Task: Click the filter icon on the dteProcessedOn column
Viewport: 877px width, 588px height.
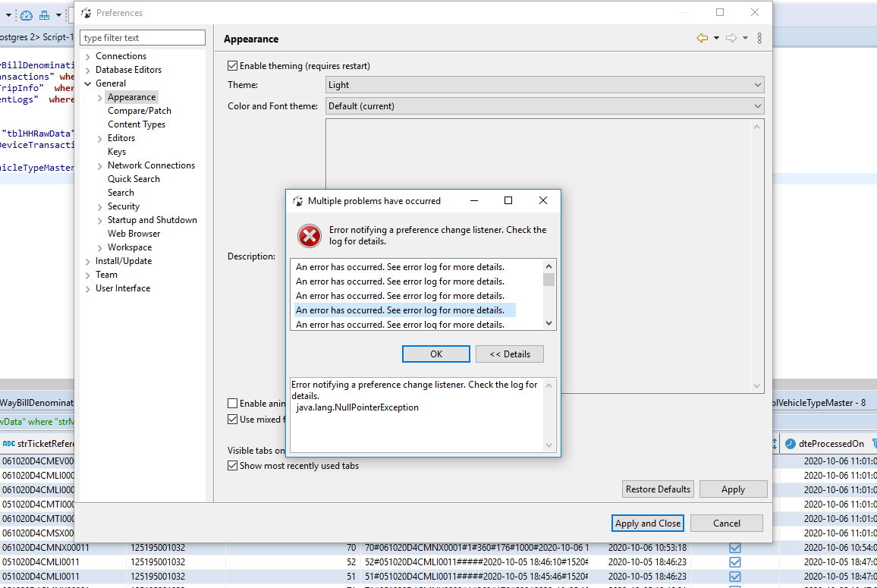Action: point(874,443)
